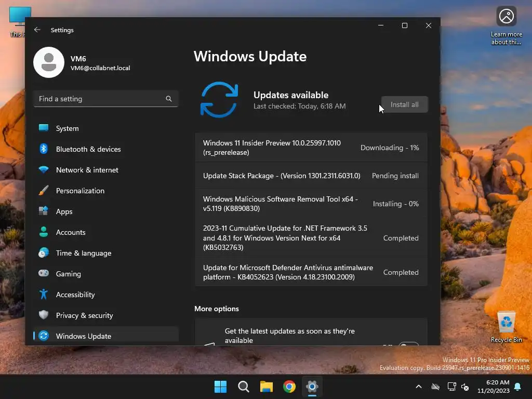Click Update Stack Package row
The width and height of the screenshot is (532, 399).
click(311, 176)
